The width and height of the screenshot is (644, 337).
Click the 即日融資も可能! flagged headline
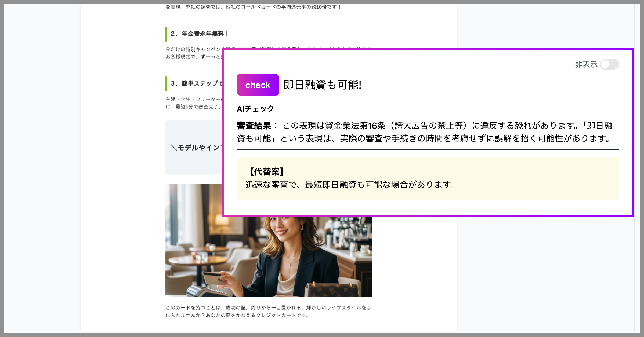point(322,85)
